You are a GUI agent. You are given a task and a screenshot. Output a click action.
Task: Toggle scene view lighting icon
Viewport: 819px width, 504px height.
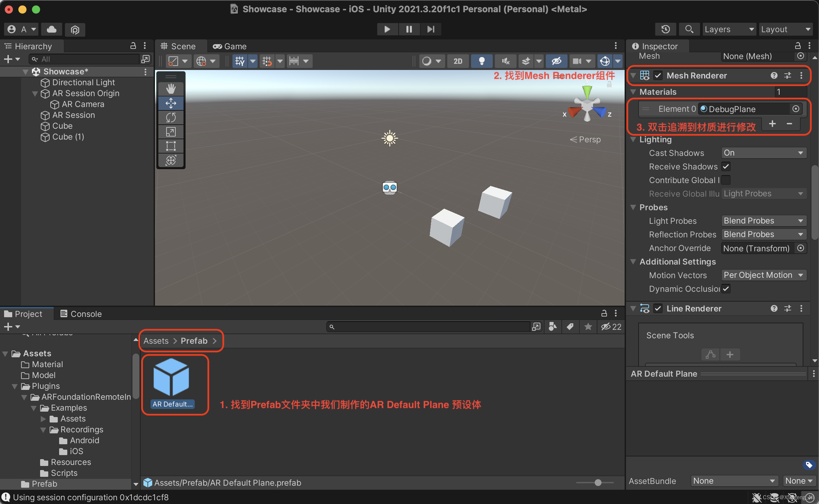482,61
